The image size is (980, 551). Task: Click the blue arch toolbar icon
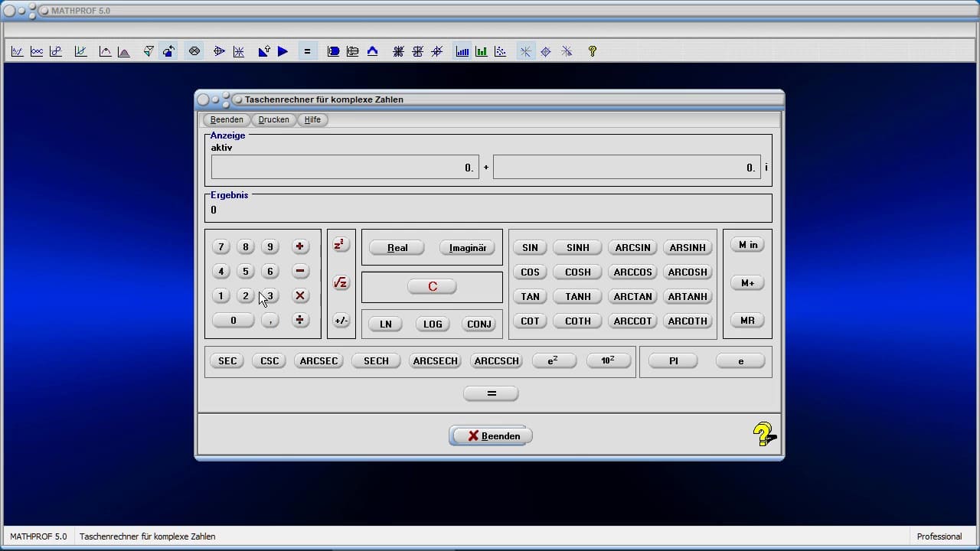372,51
